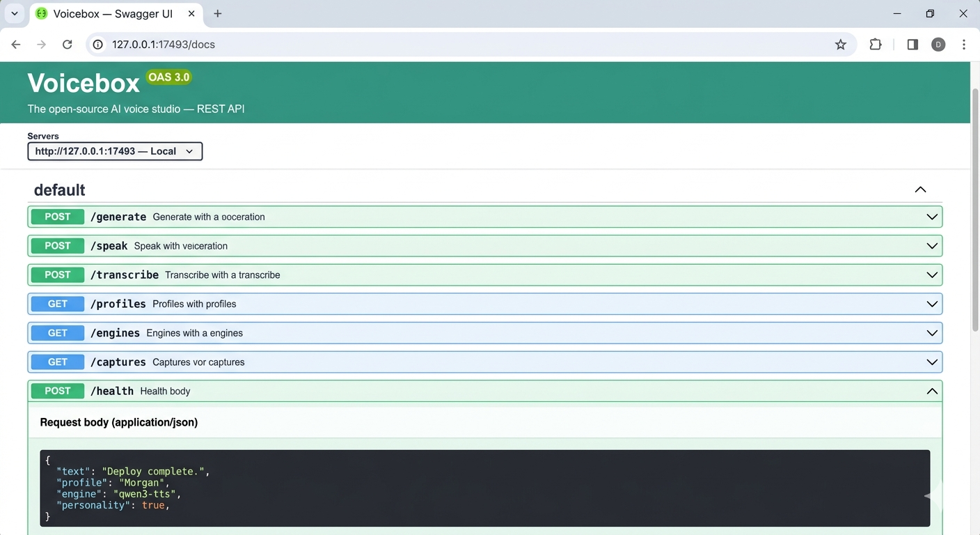Click the "Morgan" profile value
The height and width of the screenshot is (535, 980).
click(142, 483)
